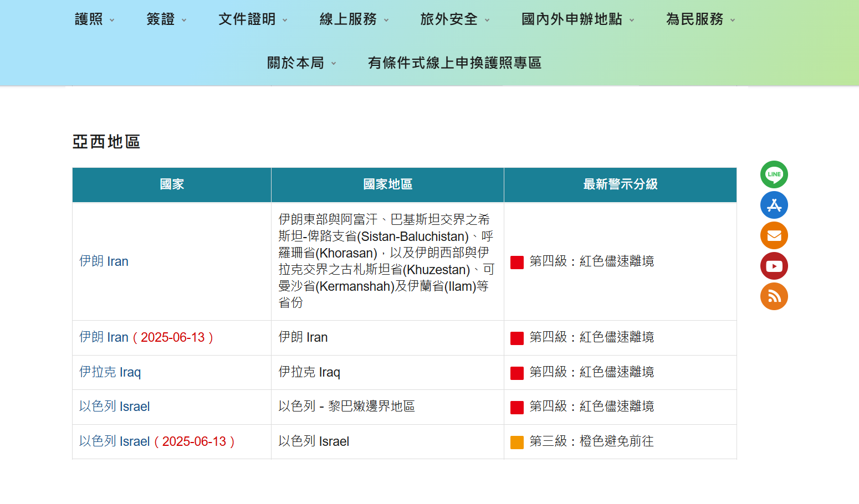Click 有條件式線上申換護照專區 in the navigation
This screenshot has width=859, height=504.
pyautogui.click(x=454, y=63)
